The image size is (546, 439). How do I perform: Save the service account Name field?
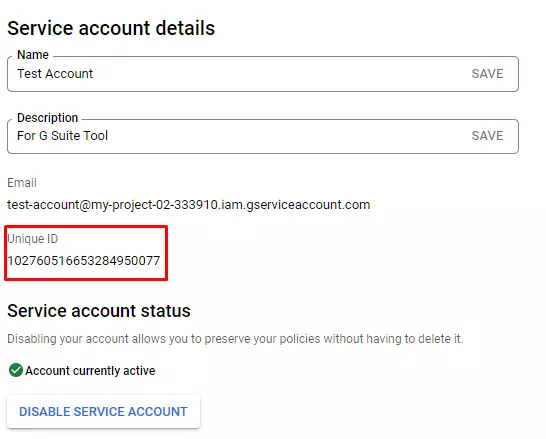click(x=487, y=74)
